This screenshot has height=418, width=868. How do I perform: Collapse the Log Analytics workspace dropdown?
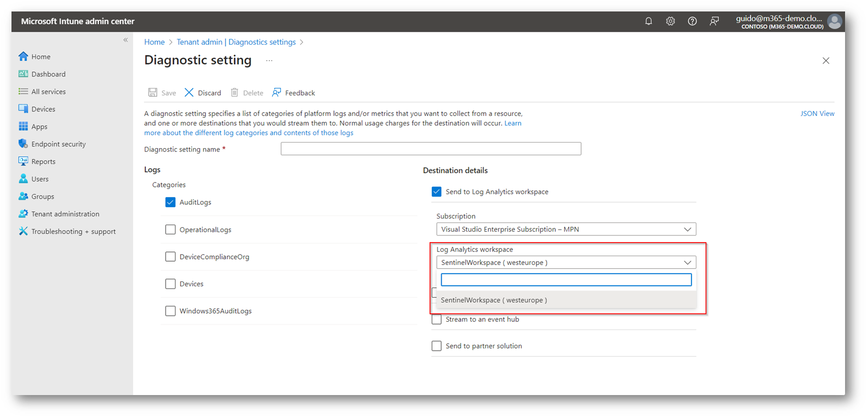point(566,262)
